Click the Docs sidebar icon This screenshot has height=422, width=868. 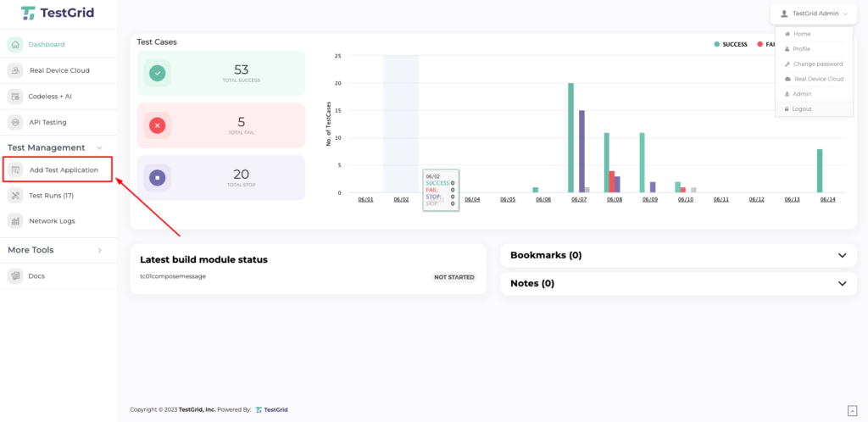pos(15,275)
